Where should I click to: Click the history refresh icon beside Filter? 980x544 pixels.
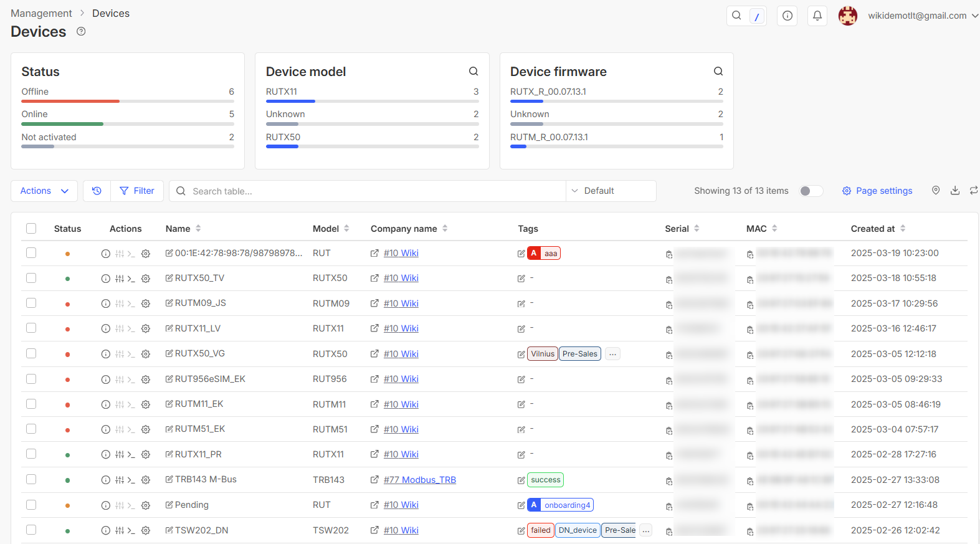(97, 191)
